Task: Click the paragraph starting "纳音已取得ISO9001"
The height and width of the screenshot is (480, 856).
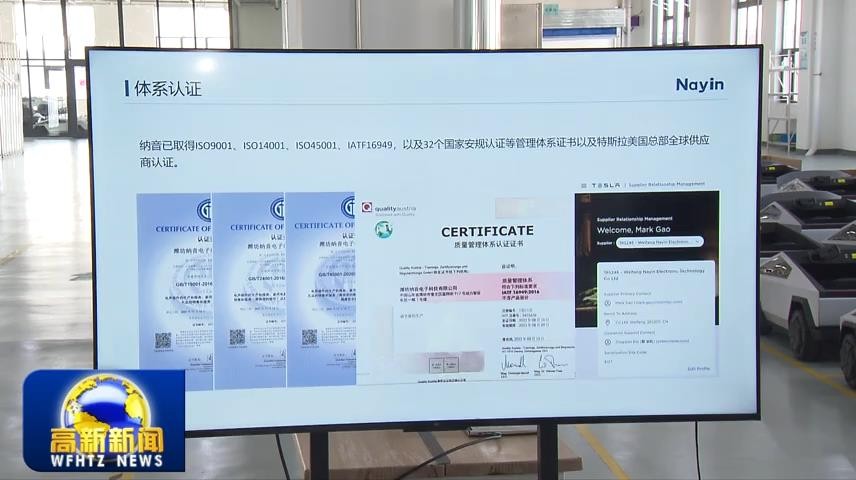Action: point(424,151)
